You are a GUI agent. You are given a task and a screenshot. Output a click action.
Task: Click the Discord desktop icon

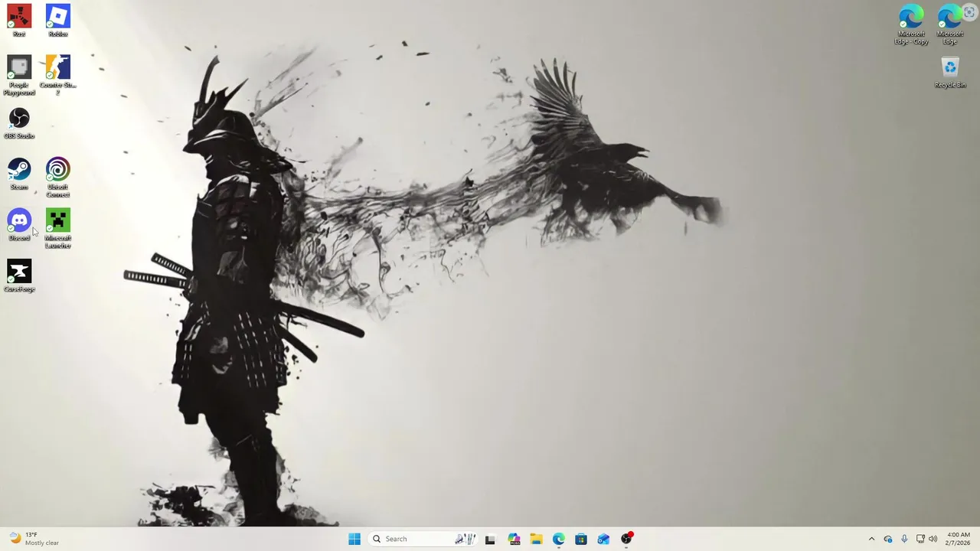[x=19, y=225]
